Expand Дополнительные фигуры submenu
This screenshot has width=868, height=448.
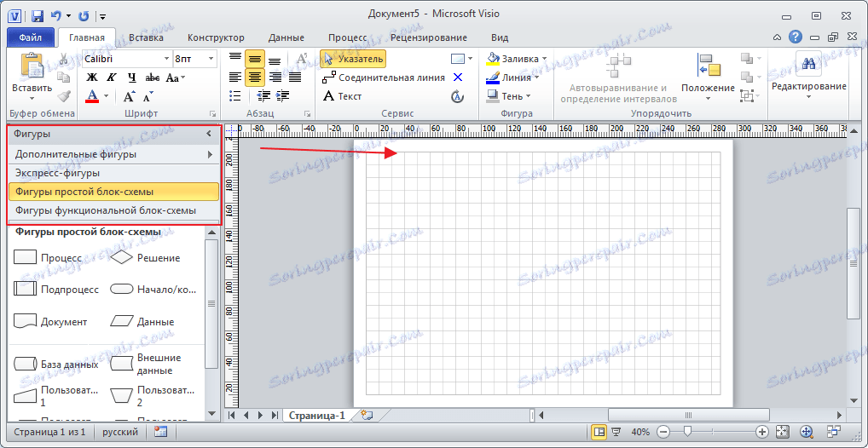(x=114, y=154)
